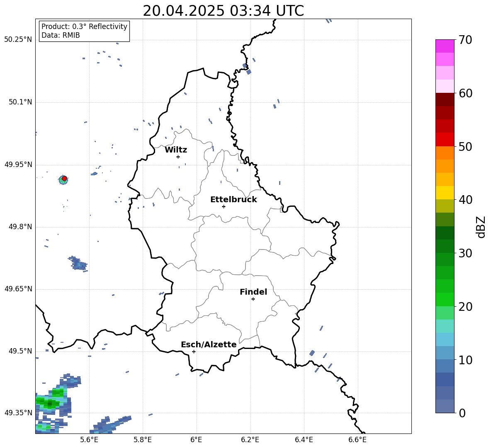Click the Esch/Alzette city label
Image resolution: width=491 pixels, height=448 pixels.
tap(209, 344)
